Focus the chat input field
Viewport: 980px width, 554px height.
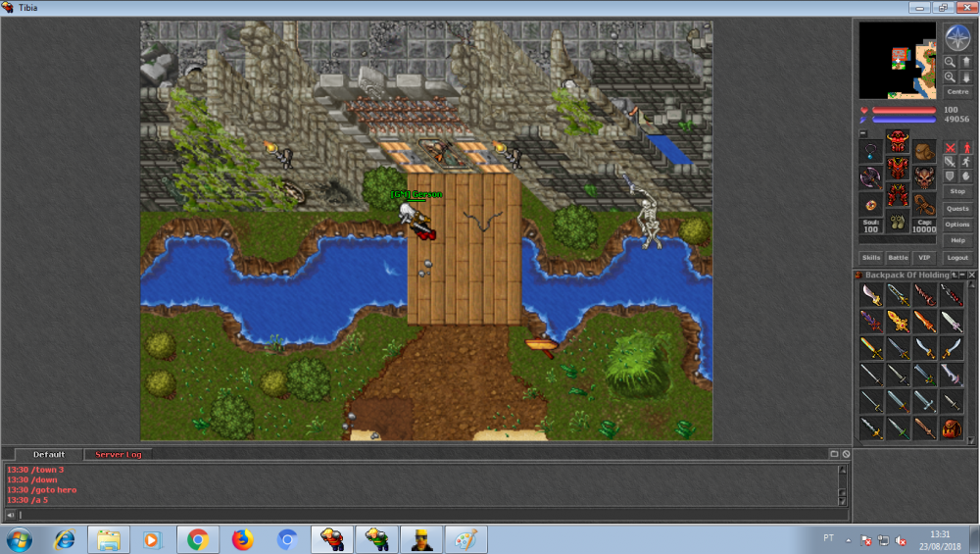[x=432, y=515]
